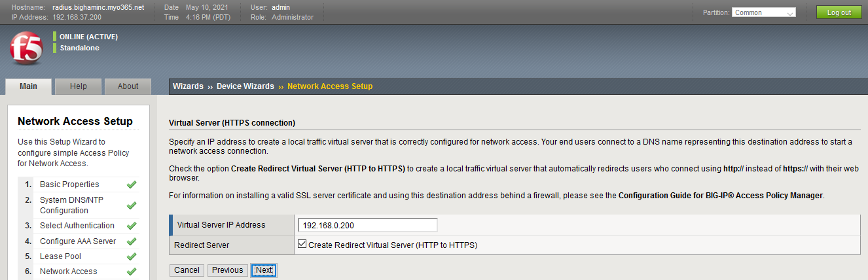Click the Basic Properties green checkmark
The width and height of the screenshot is (868, 280).
tap(131, 184)
